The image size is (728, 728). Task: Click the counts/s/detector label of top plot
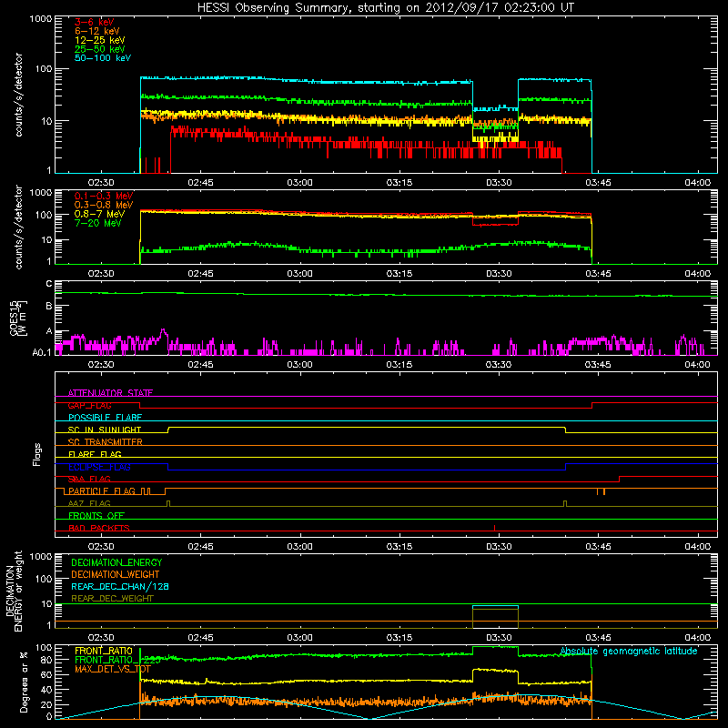pos(18,95)
